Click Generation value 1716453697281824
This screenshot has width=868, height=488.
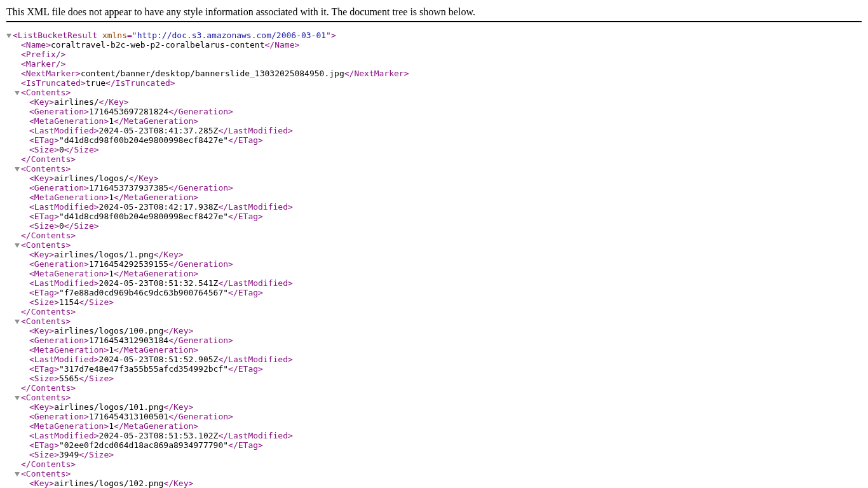[128, 112]
